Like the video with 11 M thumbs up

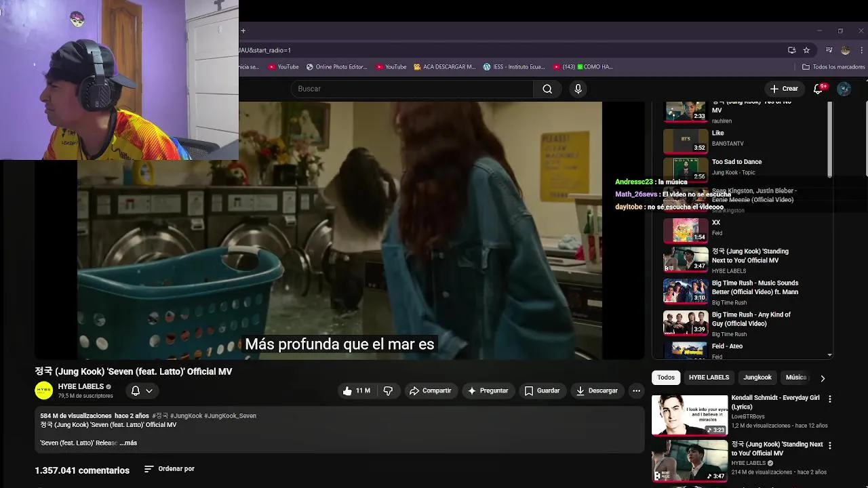tap(356, 390)
